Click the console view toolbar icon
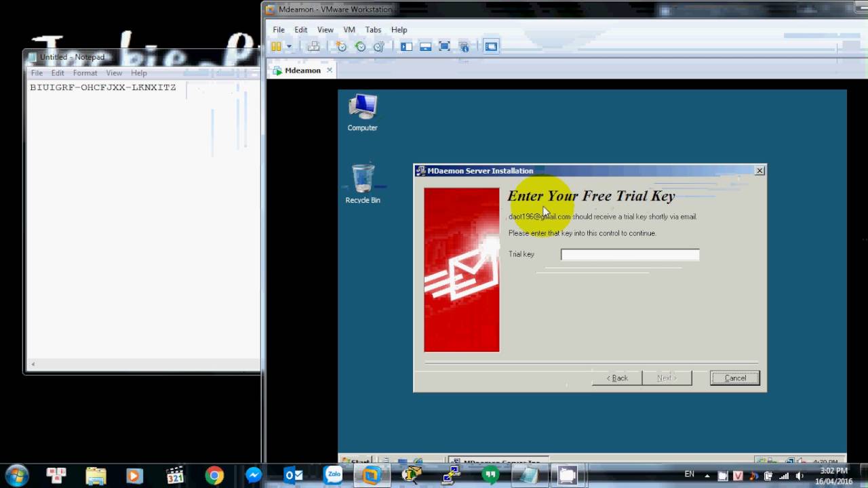The image size is (868, 488). click(491, 47)
